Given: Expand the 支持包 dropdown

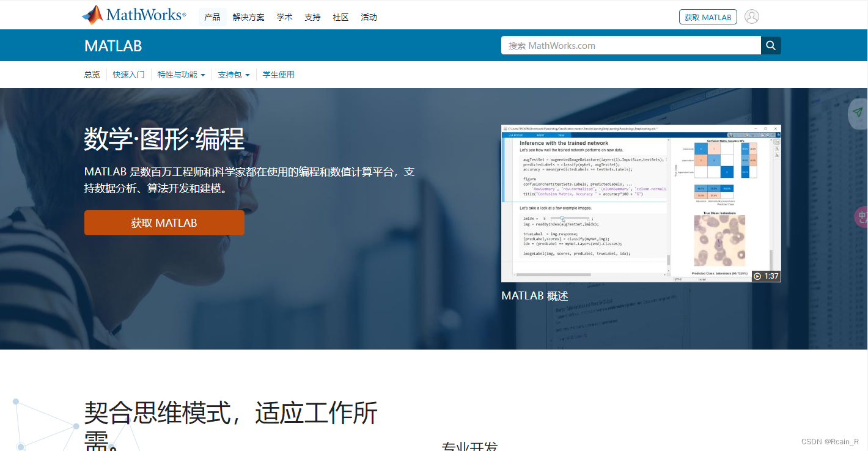Looking at the screenshot, I should click(x=234, y=75).
